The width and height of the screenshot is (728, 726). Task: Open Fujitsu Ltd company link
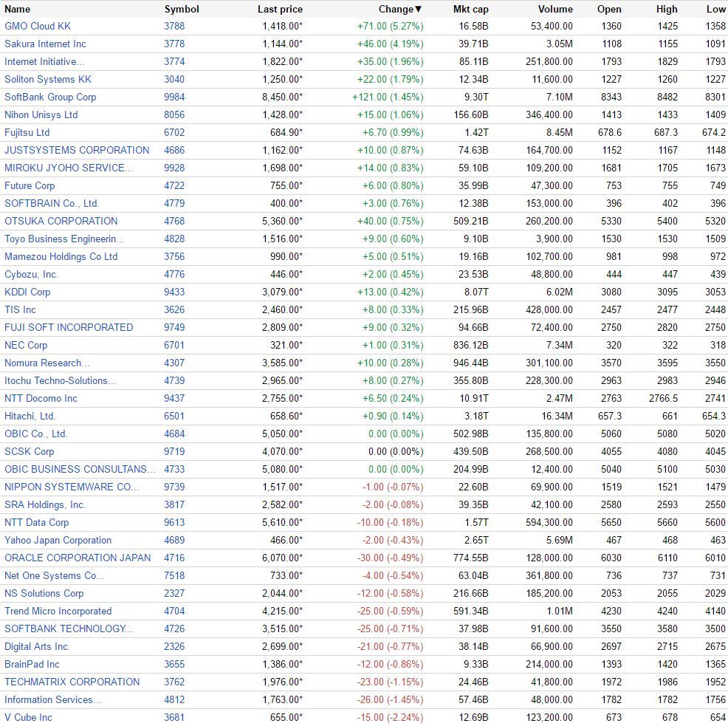coord(27,132)
